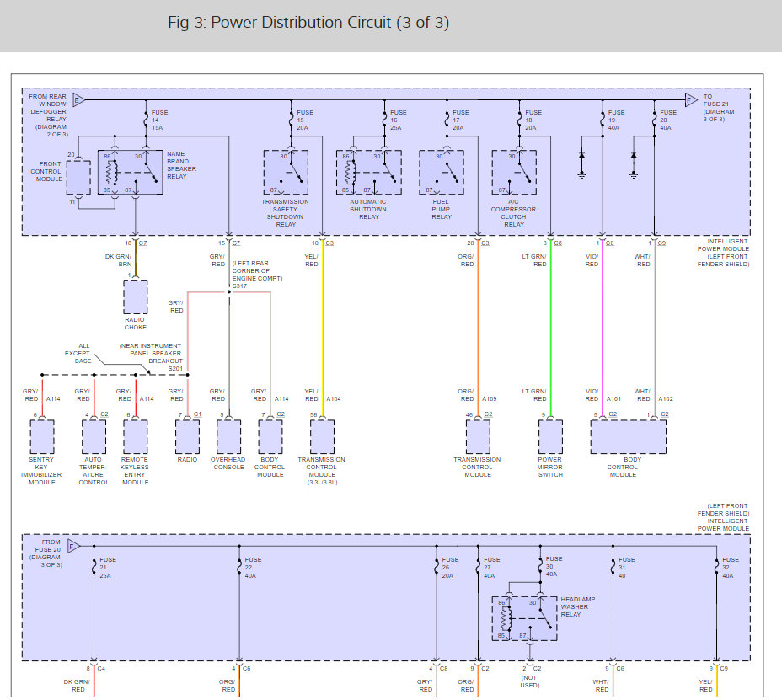Select the Radio Choke component box
The image size is (782, 700).
[135, 297]
